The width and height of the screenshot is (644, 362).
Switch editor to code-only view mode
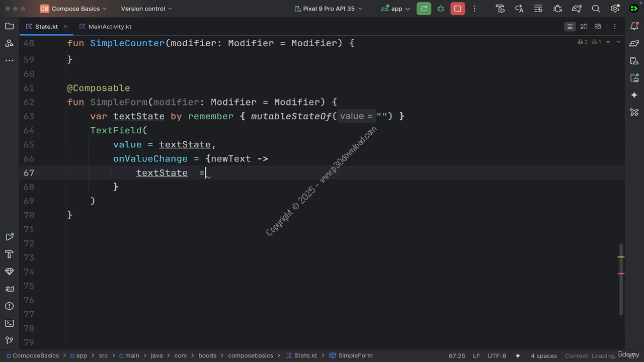pos(570,27)
